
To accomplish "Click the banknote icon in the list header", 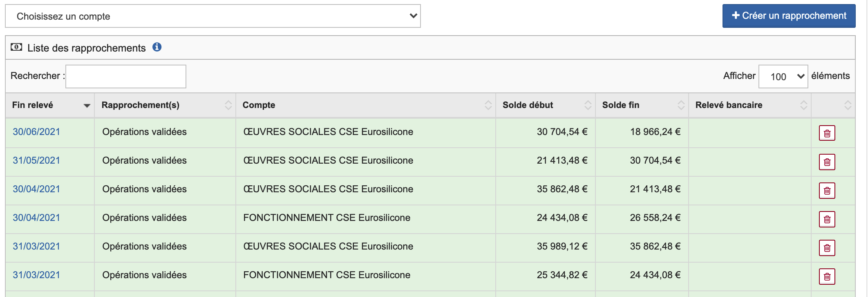I will [x=16, y=47].
